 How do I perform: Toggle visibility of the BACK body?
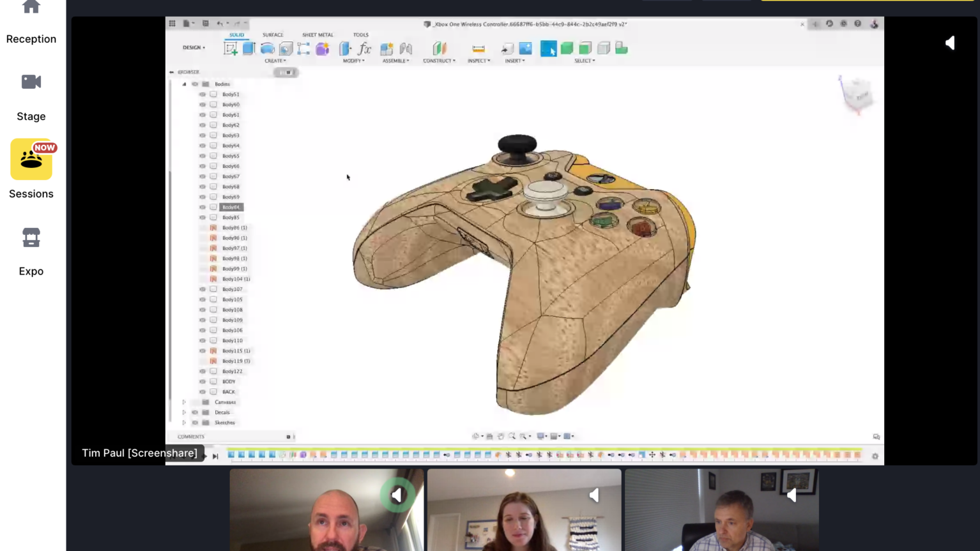tap(203, 391)
